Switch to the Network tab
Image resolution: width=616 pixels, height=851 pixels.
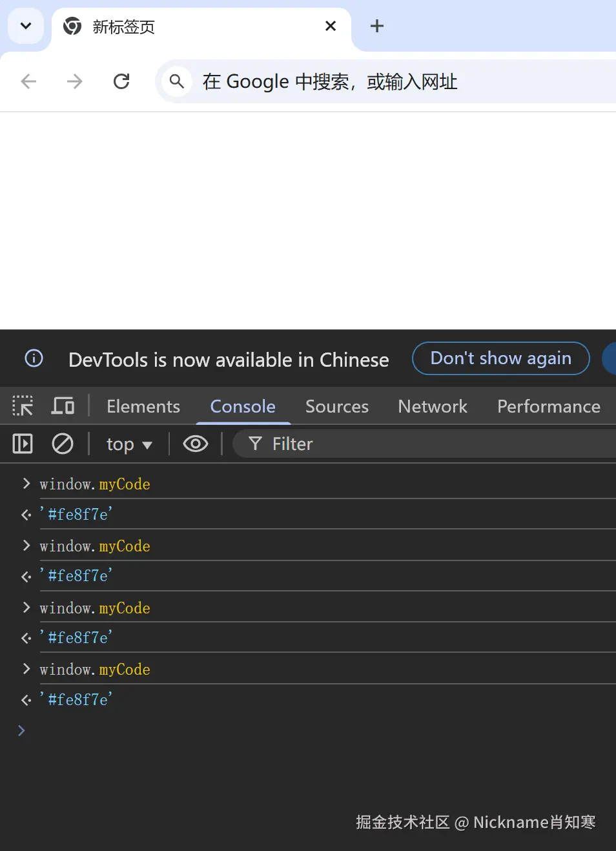(432, 406)
